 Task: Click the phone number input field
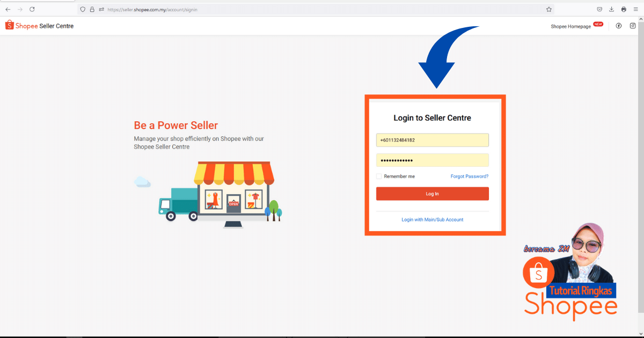point(433,140)
